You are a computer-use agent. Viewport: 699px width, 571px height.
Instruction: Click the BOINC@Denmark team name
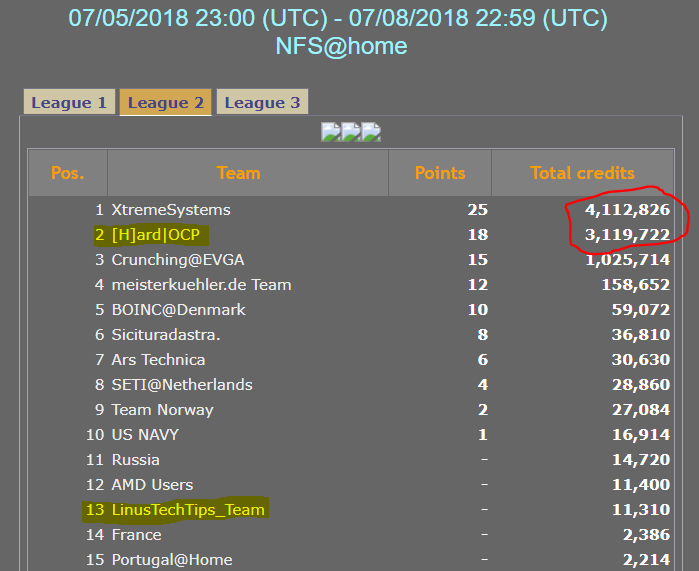(x=178, y=310)
